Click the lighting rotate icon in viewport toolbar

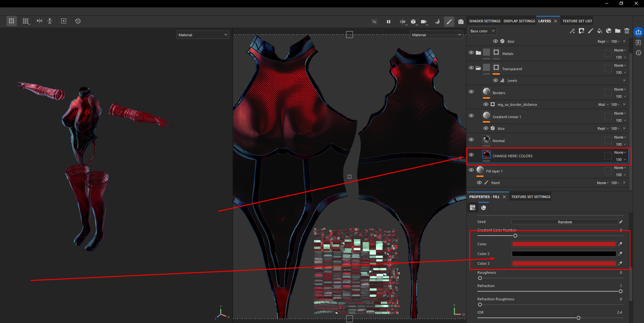coord(438,22)
